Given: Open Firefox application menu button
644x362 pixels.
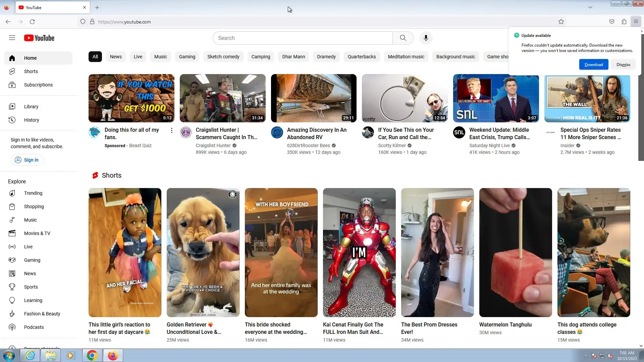Looking at the screenshot, I should [x=636, y=22].
